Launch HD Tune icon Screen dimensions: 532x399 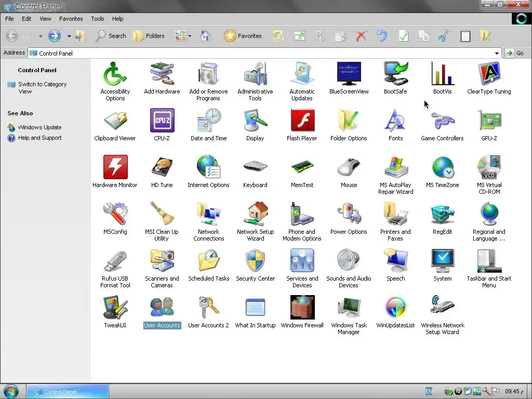(x=162, y=167)
